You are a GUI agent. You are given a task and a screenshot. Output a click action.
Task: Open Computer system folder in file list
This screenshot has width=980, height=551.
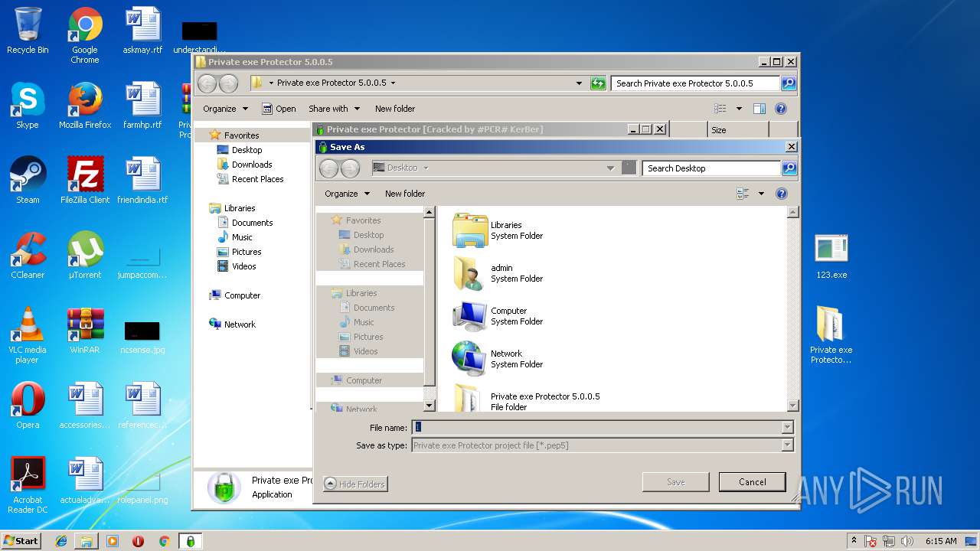pyautogui.click(x=498, y=316)
